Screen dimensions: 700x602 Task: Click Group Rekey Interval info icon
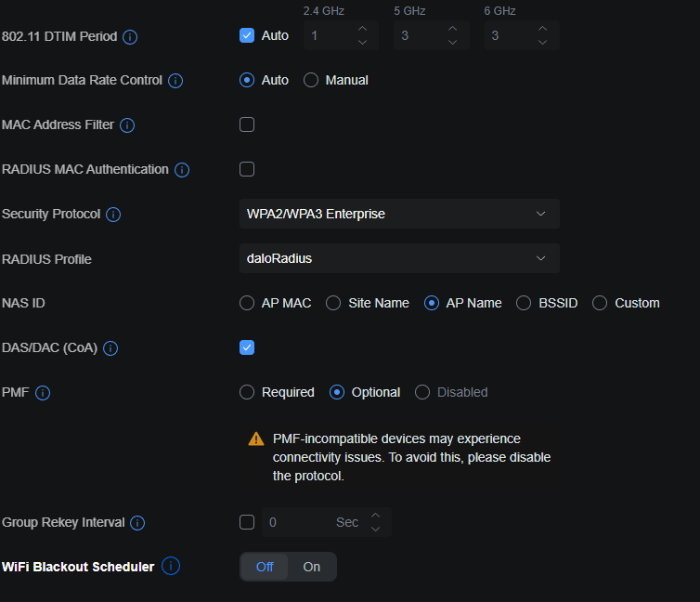click(x=137, y=523)
